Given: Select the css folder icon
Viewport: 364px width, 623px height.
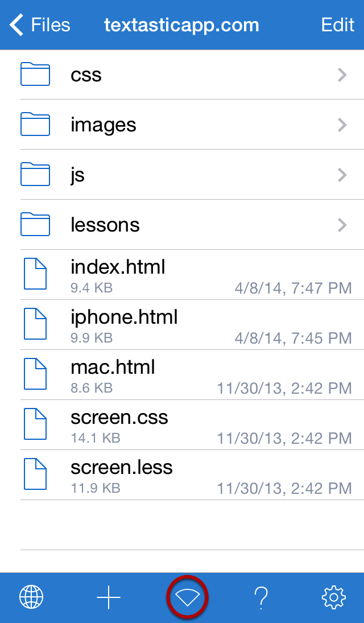Looking at the screenshot, I should point(35,75).
